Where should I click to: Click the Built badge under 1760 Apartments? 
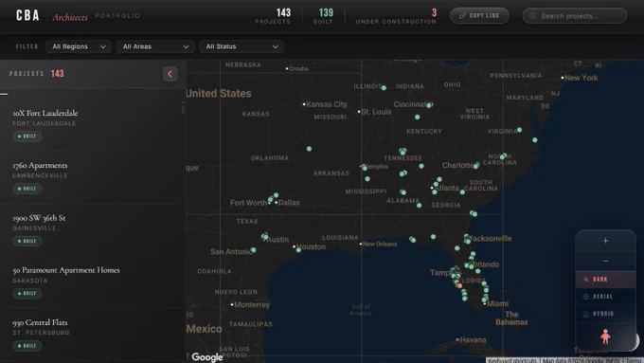(x=27, y=189)
